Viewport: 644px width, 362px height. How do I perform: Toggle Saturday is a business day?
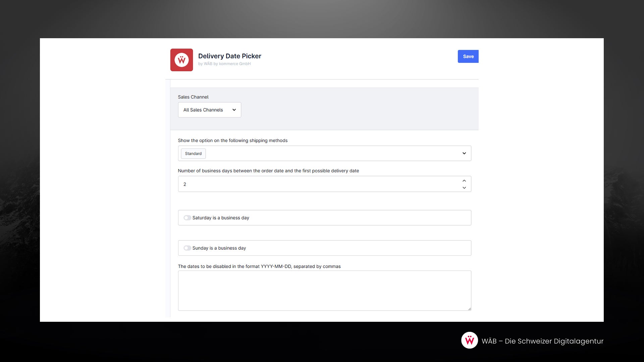coord(187,218)
